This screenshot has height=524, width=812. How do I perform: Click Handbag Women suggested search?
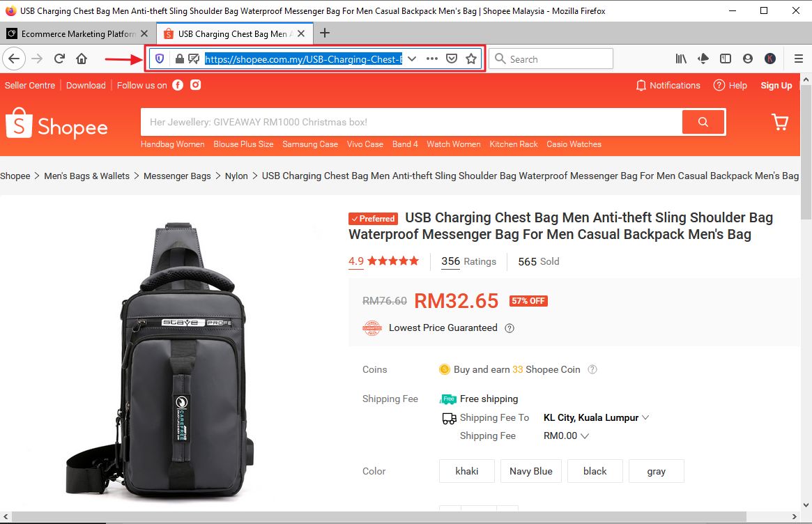(172, 144)
